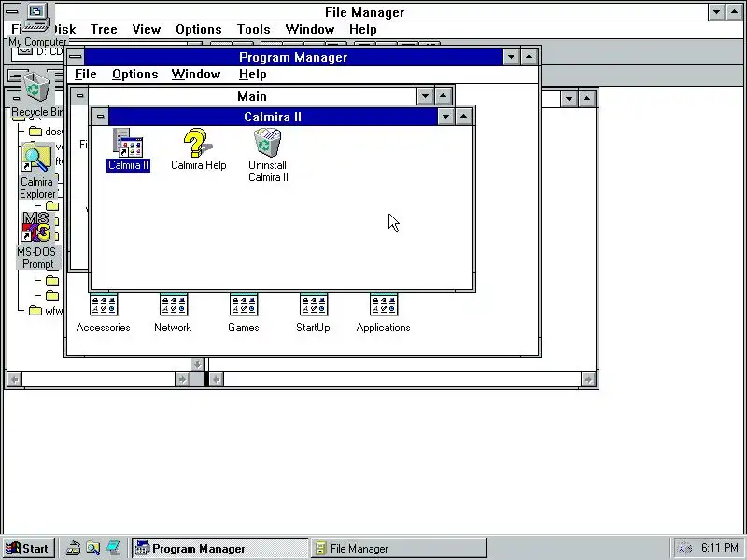This screenshot has width=747, height=560.
Task: Click the tree pane's right scroll arrow
Action: [x=182, y=379]
